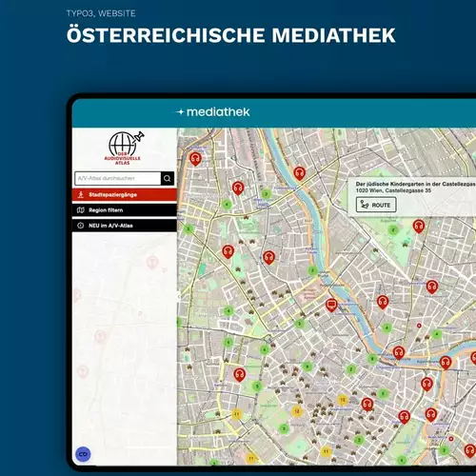Click the info icon beside NEU im A/V-Atlas
The width and height of the screenshot is (476, 476).
81,226
